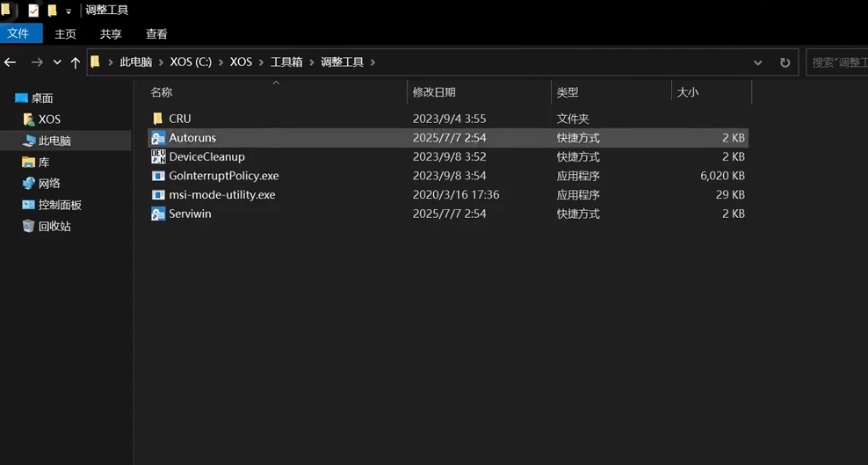The image size is (868, 465).
Task: Click 工具箱 in the breadcrumb path
Action: [286, 62]
